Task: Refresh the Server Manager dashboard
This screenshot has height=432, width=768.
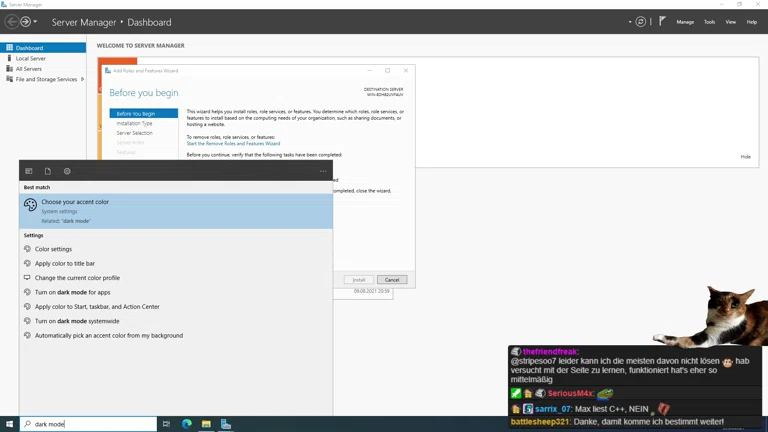Action: tap(640, 22)
